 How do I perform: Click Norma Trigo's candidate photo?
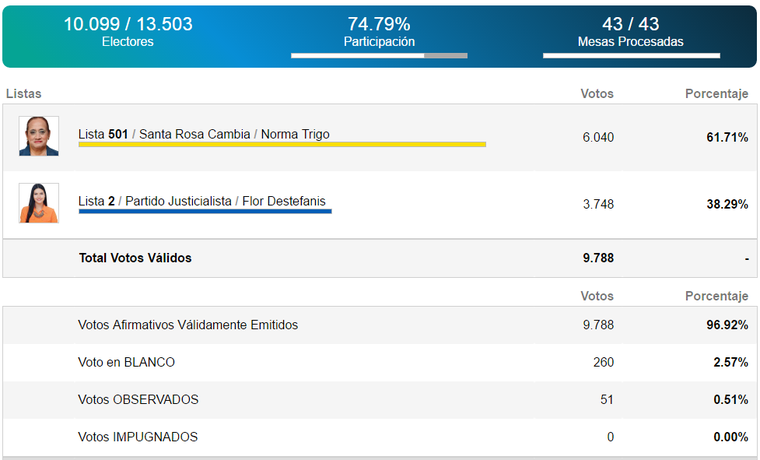(x=39, y=136)
